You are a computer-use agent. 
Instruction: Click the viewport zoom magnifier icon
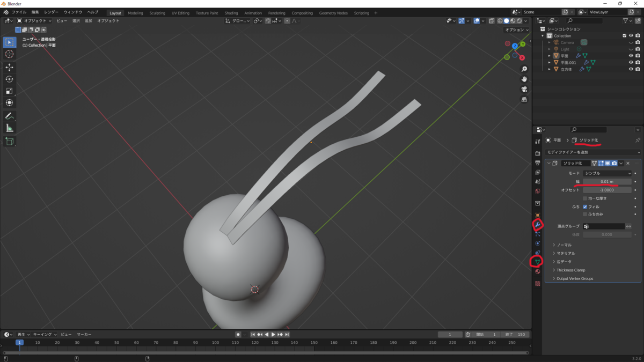pos(524,69)
